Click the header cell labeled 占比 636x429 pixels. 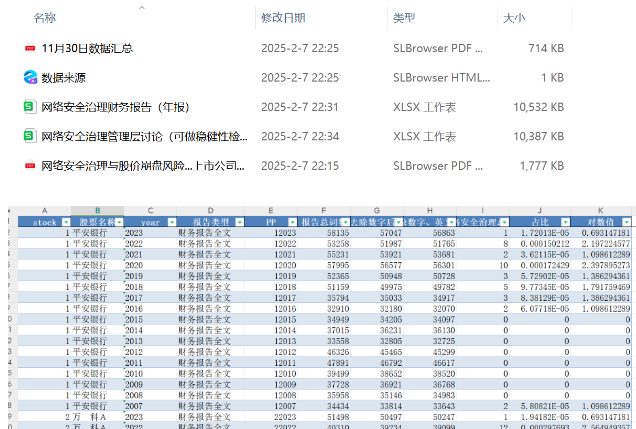point(540,222)
